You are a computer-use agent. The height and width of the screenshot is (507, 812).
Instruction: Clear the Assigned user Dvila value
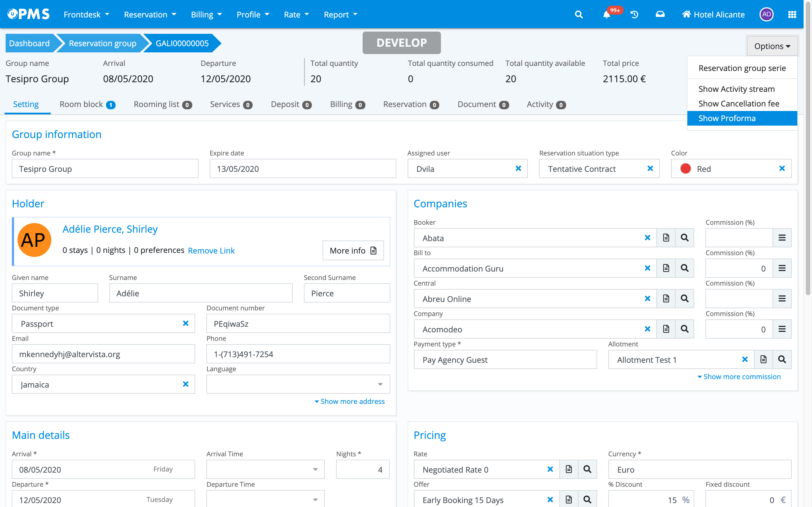click(x=518, y=168)
